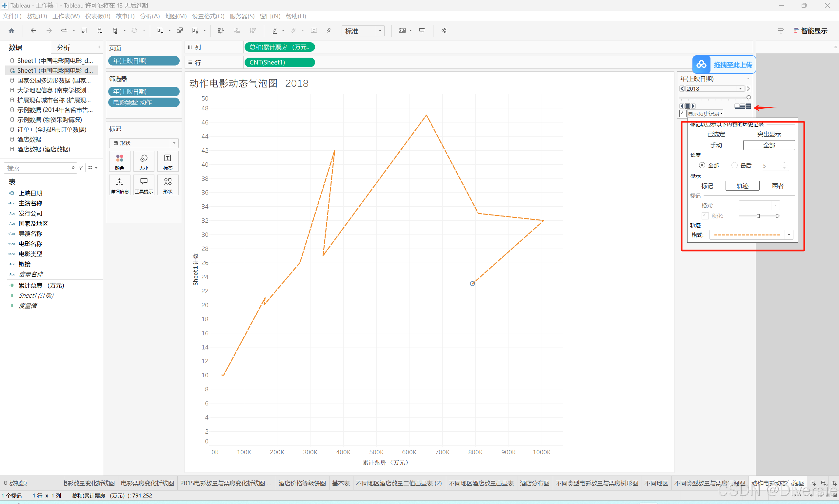
Task: Switch to the 酒店分布图 sheet tab
Action: coord(534,483)
